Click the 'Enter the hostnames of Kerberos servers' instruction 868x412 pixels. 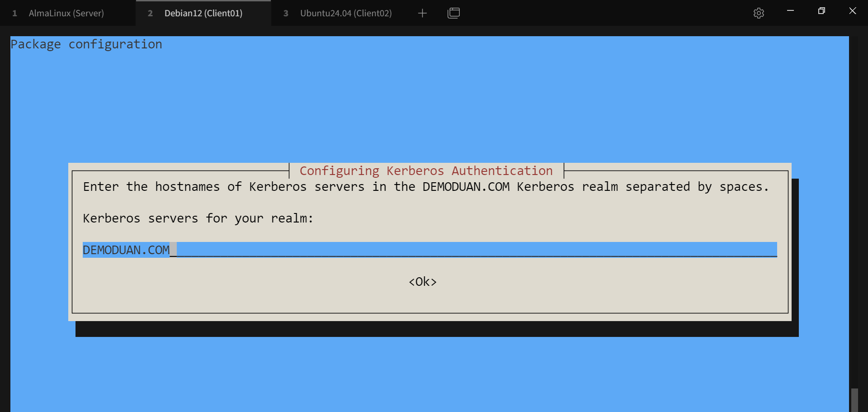(x=425, y=187)
